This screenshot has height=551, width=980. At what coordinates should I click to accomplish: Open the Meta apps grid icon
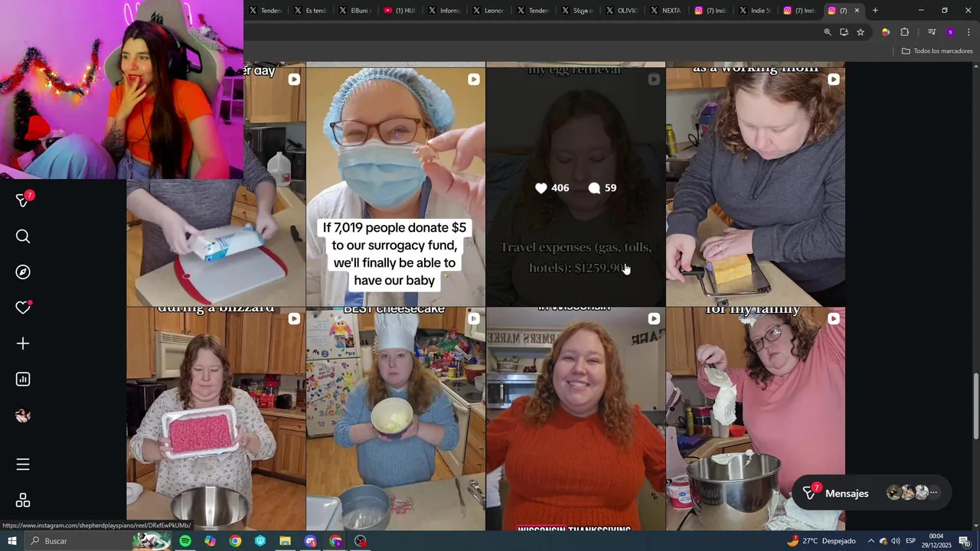click(x=23, y=500)
